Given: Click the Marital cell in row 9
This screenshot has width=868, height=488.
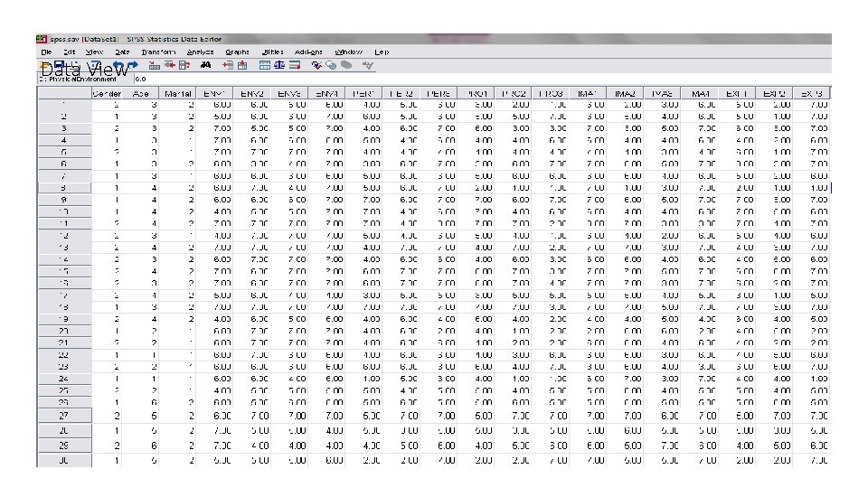Looking at the screenshot, I should coord(177,200).
